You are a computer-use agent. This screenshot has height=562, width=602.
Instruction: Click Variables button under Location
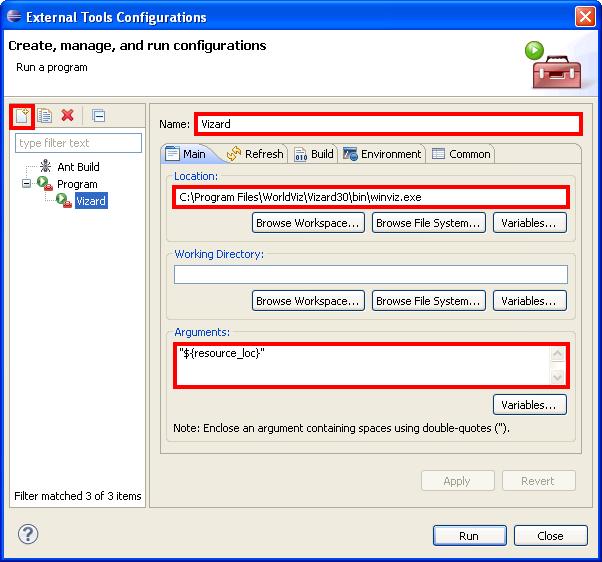(x=529, y=223)
